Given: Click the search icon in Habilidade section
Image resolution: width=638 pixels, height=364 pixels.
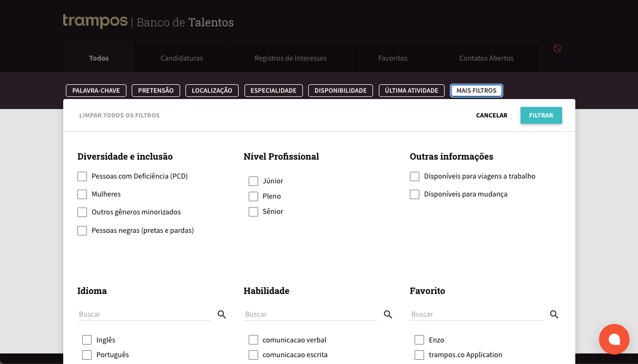Looking at the screenshot, I should (x=388, y=314).
